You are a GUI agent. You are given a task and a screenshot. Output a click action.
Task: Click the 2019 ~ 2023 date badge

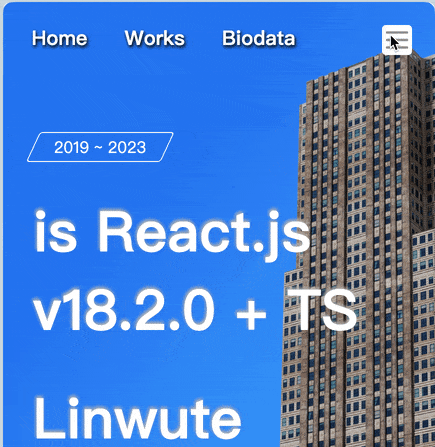[x=100, y=147]
